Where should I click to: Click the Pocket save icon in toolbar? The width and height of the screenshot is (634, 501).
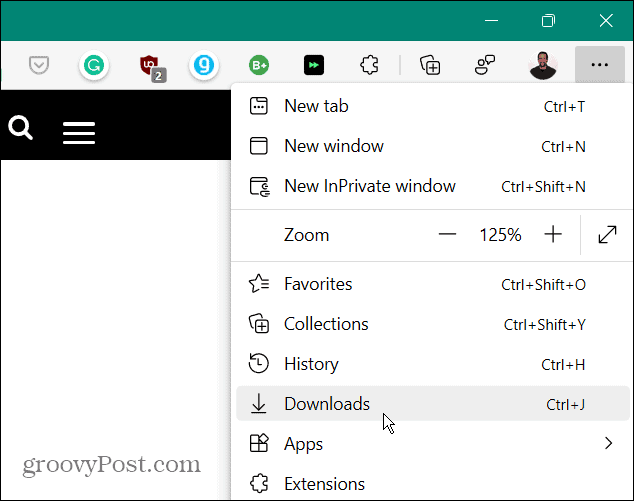(x=39, y=65)
